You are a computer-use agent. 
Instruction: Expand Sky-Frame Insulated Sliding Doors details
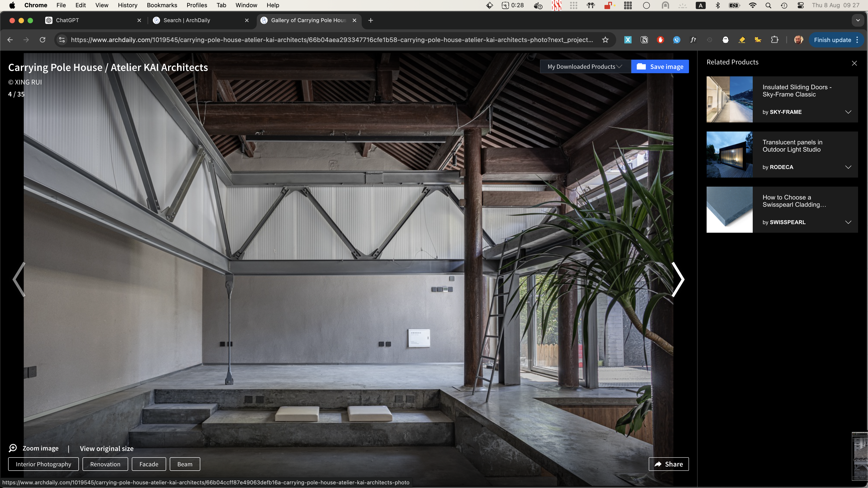pyautogui.click(x=848, y=112)
